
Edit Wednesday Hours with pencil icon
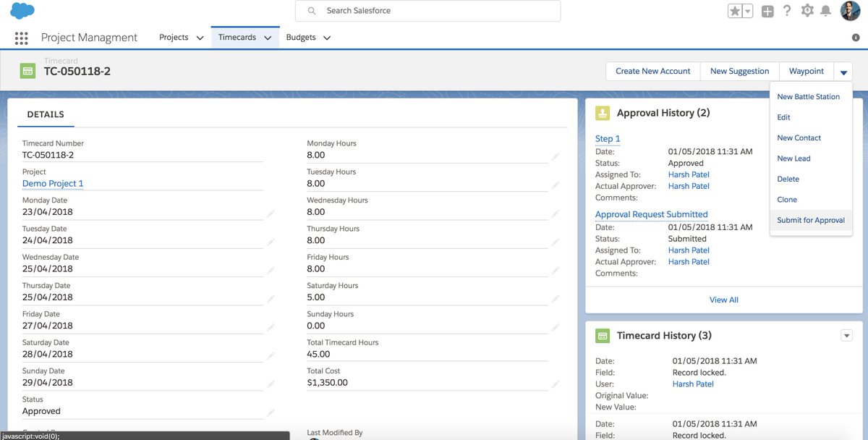point(556,213)
